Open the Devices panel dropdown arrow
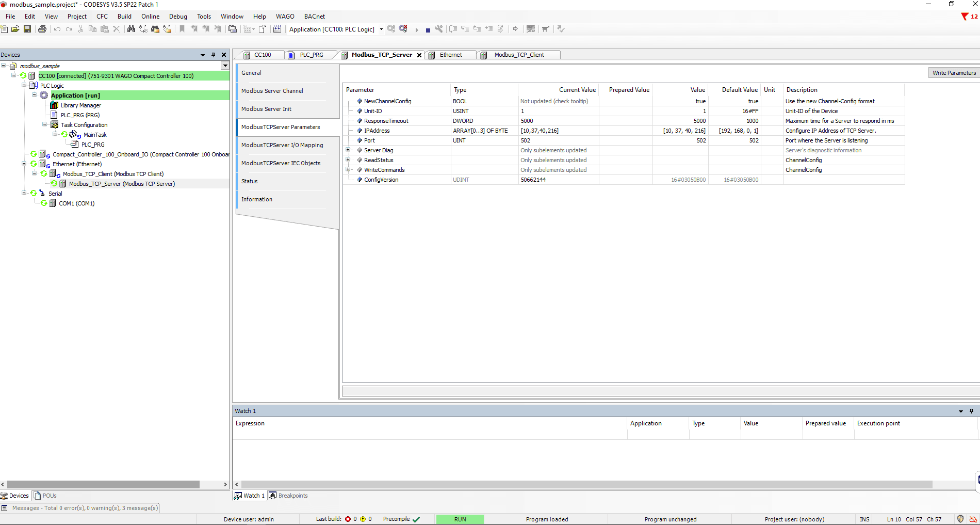Image resolution: width=980 pixels, height=525 pixels. 203,55
